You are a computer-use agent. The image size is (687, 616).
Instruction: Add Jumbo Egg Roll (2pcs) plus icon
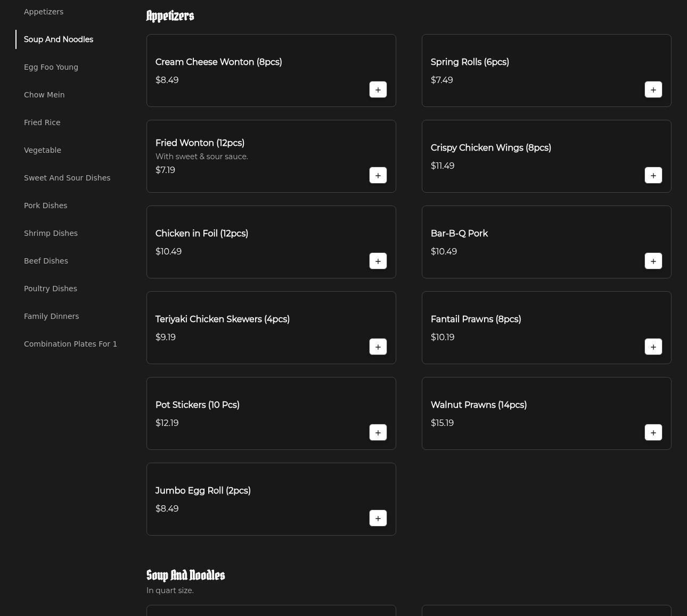click(378, 518)
